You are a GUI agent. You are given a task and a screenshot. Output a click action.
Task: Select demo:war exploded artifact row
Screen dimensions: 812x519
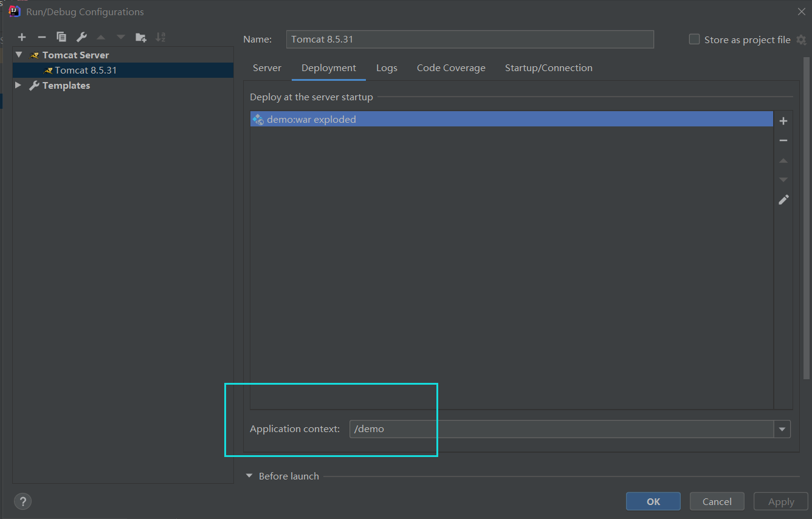click(511, 119)
